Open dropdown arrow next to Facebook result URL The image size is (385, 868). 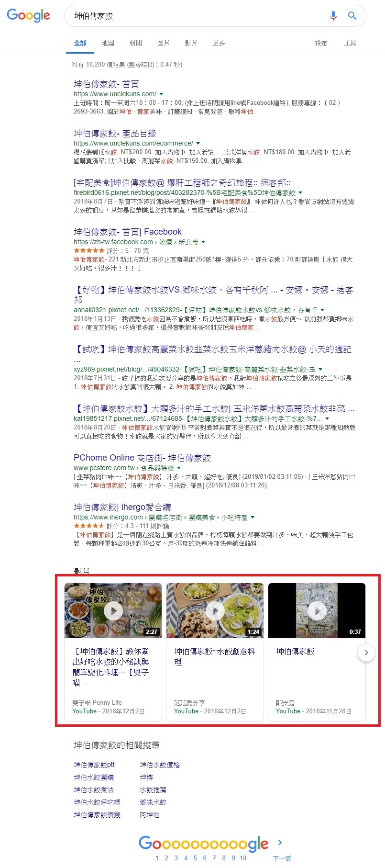[x=203, y=242]
